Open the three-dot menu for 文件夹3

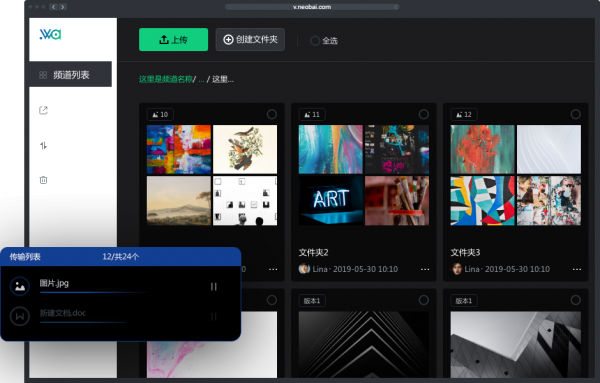(x=577, y=269)
